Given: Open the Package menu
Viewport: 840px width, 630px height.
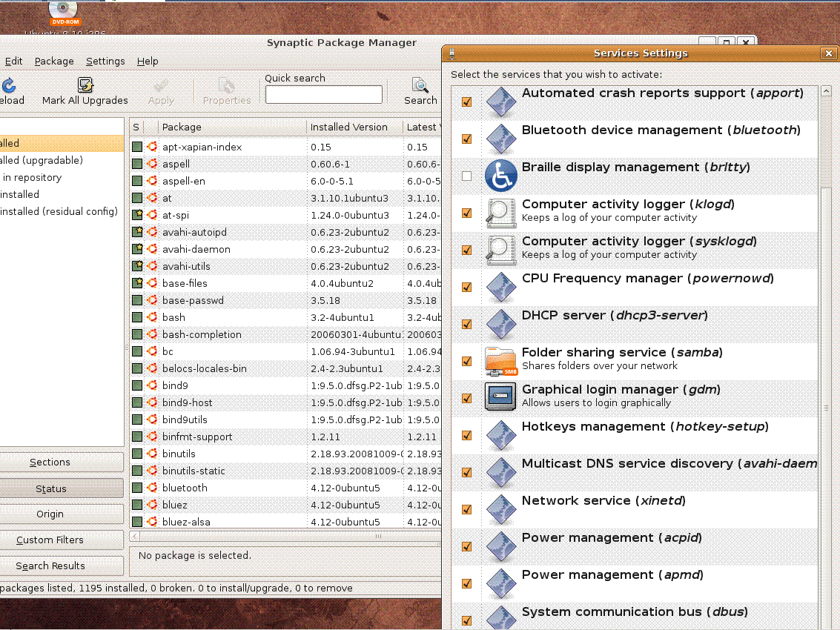Looking at the screenshot, I should tap(54, 61).
